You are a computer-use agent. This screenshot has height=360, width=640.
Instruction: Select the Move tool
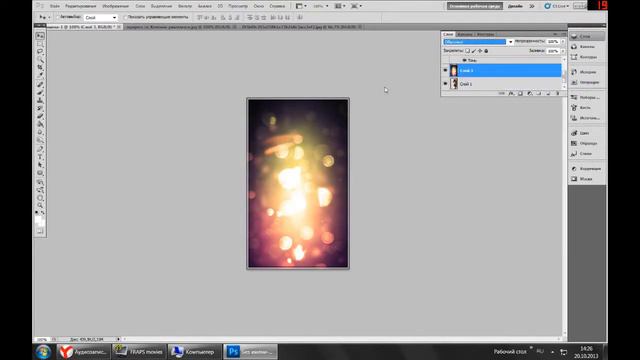pos(40,36)
